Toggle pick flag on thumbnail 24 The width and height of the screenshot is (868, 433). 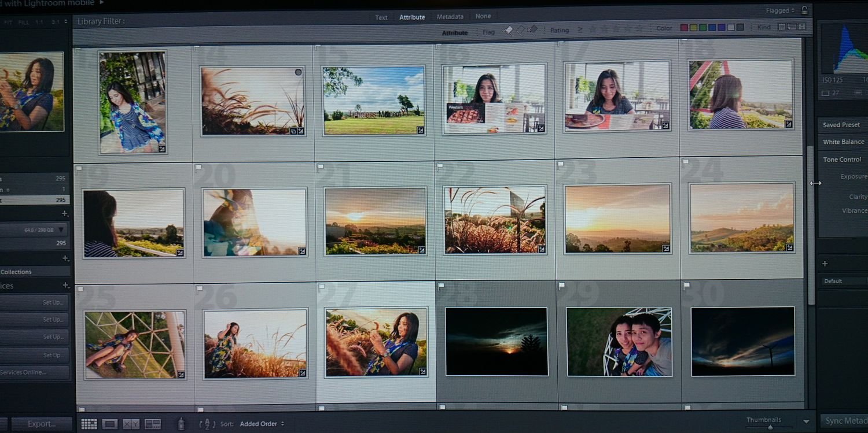[686, 164]
